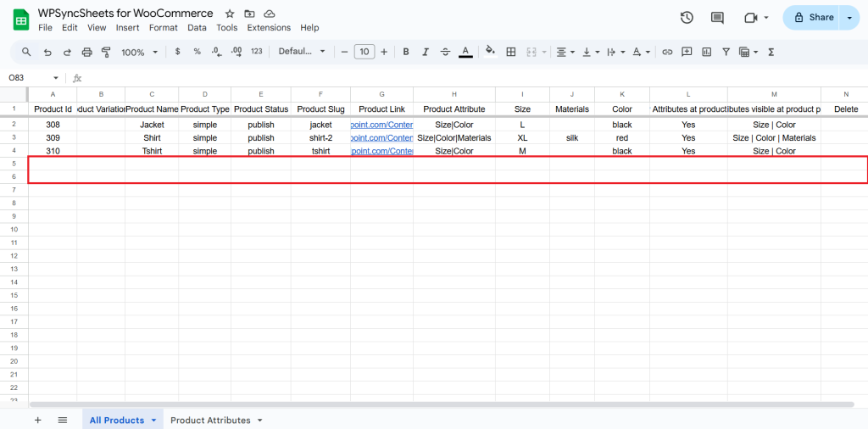Open the zoom 100% dropdown
Viewport: 868px width, 429px height.
pyautogui.click(x=140, y=52)
